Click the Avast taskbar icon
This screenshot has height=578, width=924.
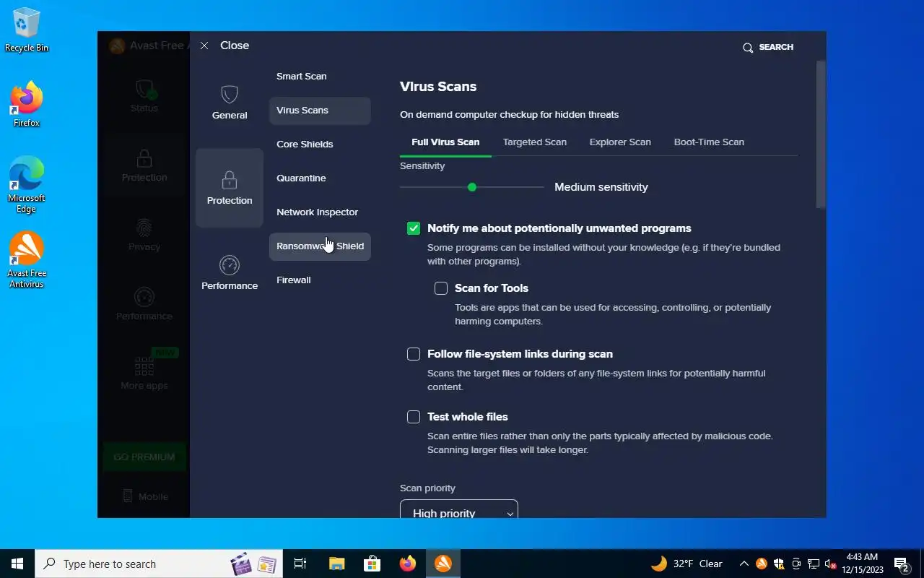click(443, 564)
